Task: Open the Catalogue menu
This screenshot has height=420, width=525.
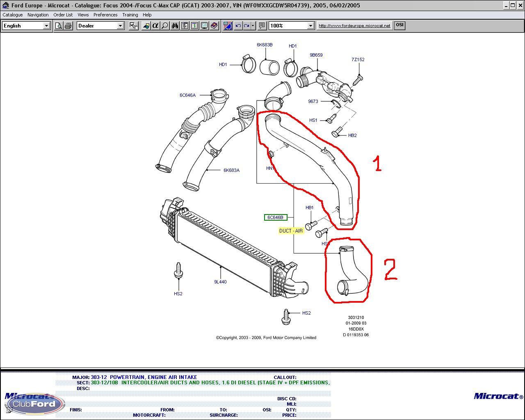Action: (13, 15)
